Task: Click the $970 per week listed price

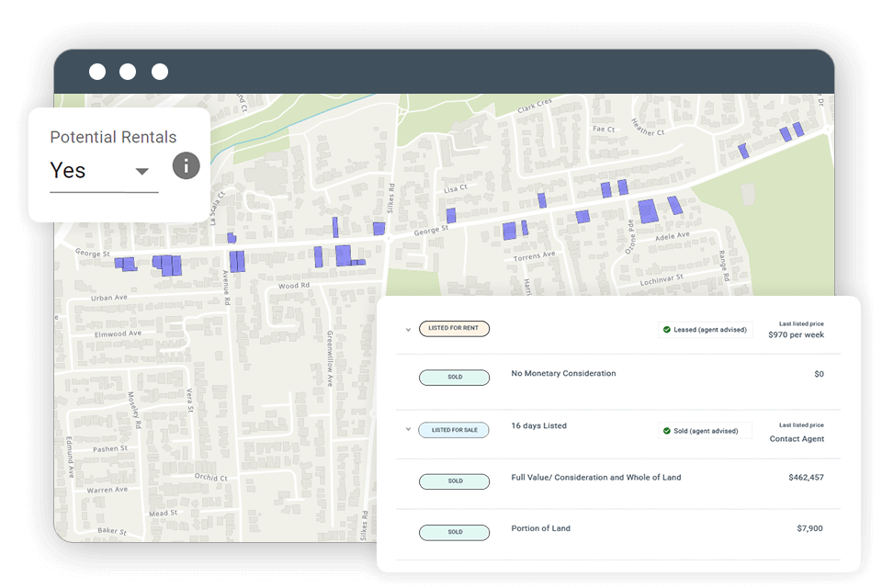Action: (796, 334)
